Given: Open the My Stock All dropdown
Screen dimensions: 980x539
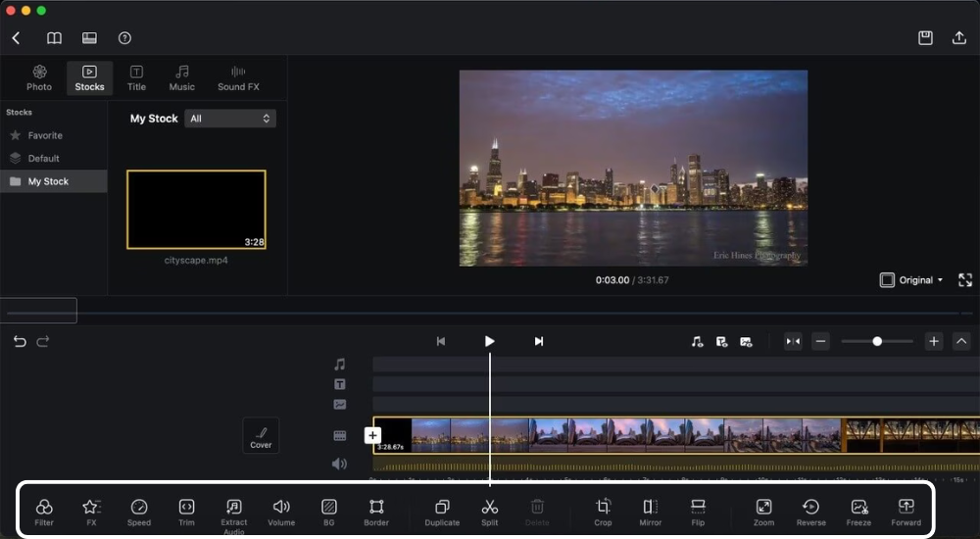Looking at the screenshot, I should [x=230, y=119].
